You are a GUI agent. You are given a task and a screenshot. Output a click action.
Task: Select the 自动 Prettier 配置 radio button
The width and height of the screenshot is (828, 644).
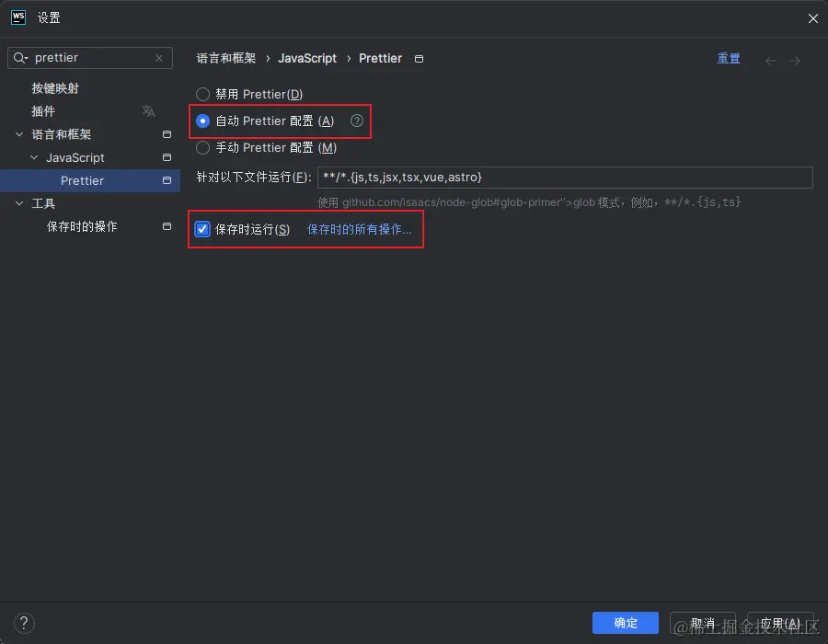pyautogui.click(x=202, y=121)
